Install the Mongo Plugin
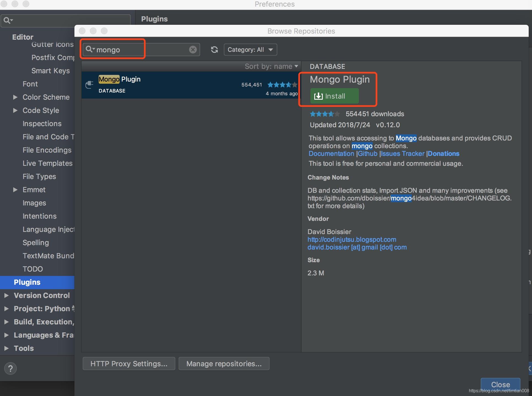Screen dimensions: 532x396 [334, 96]
